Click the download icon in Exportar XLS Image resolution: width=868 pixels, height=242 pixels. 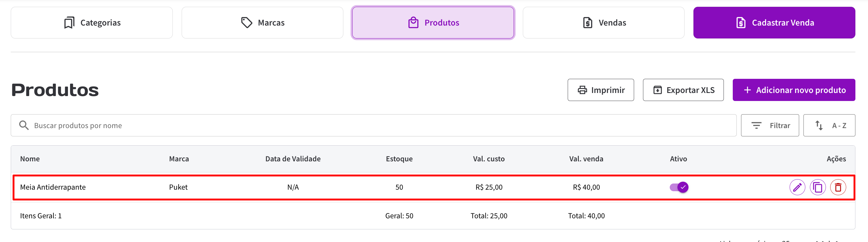[x=657, y=90]
